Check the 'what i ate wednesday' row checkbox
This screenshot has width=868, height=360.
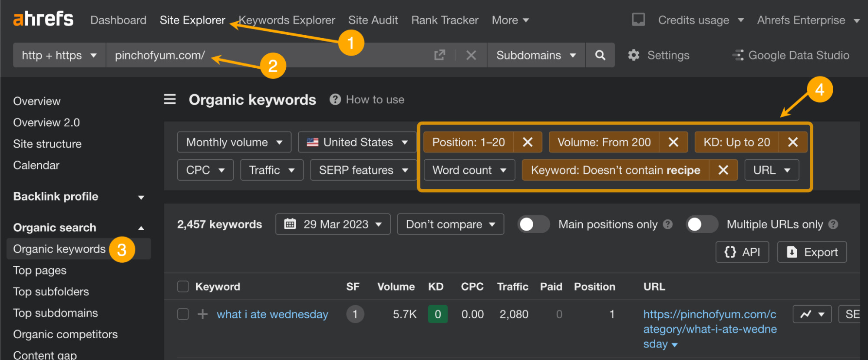183,314
